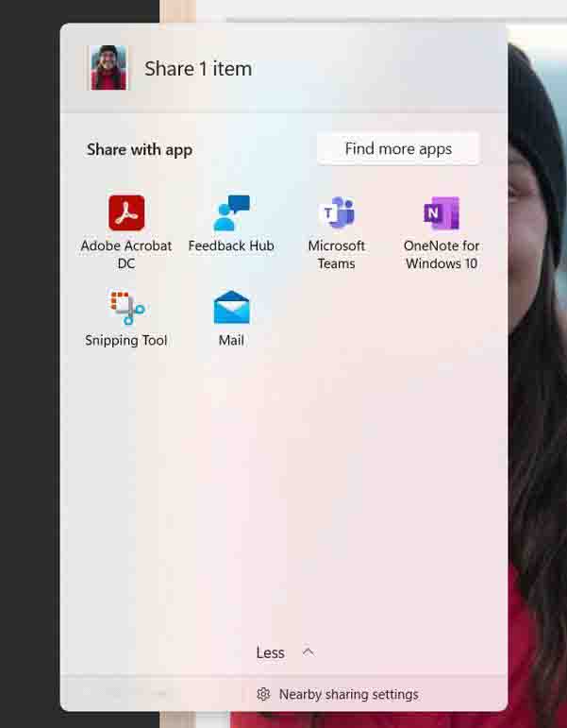Screen dimensions: 567x728
Task: Share with Microsoft Teams
Action: (x=337, y=232)
